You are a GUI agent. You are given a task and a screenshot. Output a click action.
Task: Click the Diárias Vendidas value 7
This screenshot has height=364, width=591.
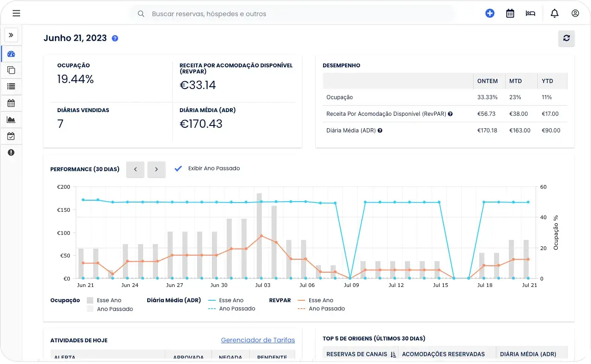point(60,124)
